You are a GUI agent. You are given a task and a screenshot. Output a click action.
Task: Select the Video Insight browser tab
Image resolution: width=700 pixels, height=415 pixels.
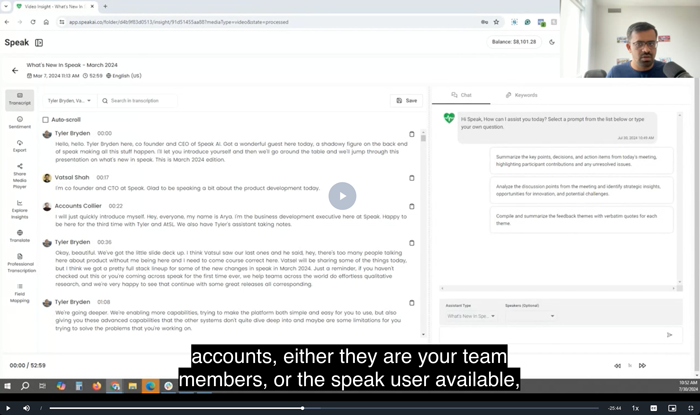coord(54,7)
